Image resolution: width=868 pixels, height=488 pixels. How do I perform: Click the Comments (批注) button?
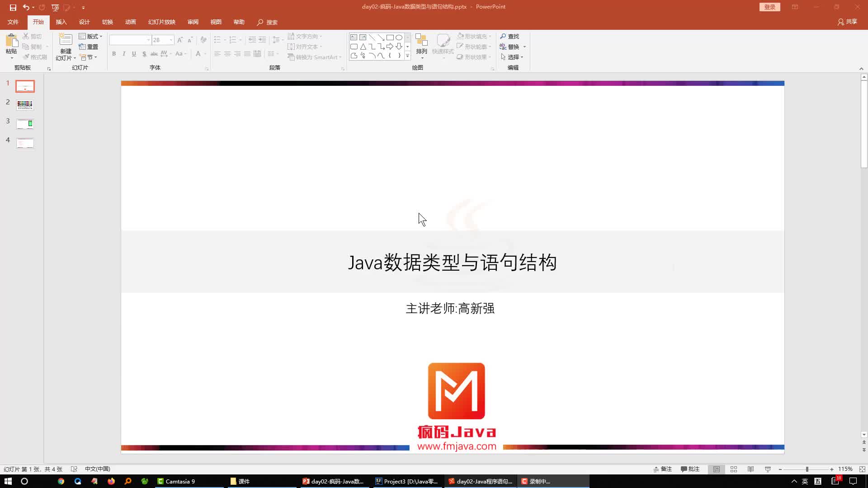tap(690, 469)
